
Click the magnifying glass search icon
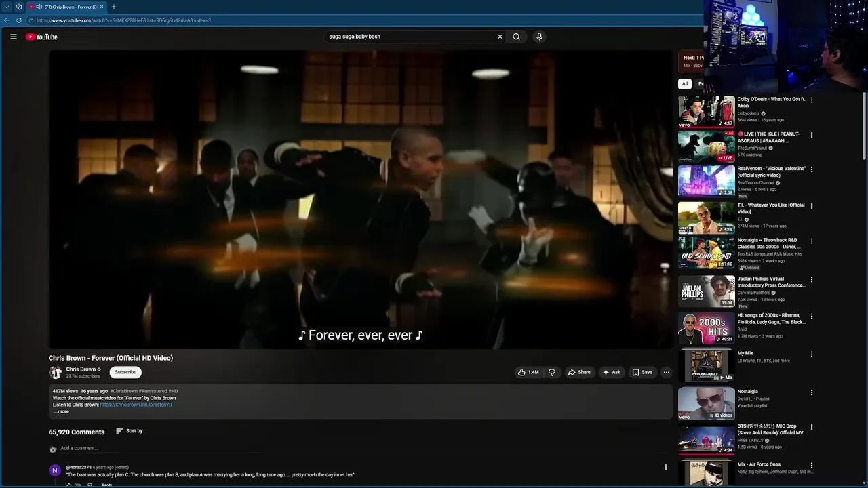pyautogui.click(x=516, y=37)
